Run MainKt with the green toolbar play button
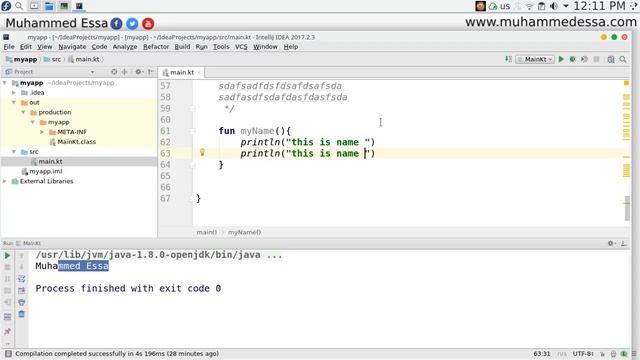Image resolution: width=640 pixels, height=360 pixels. point(561,59)
